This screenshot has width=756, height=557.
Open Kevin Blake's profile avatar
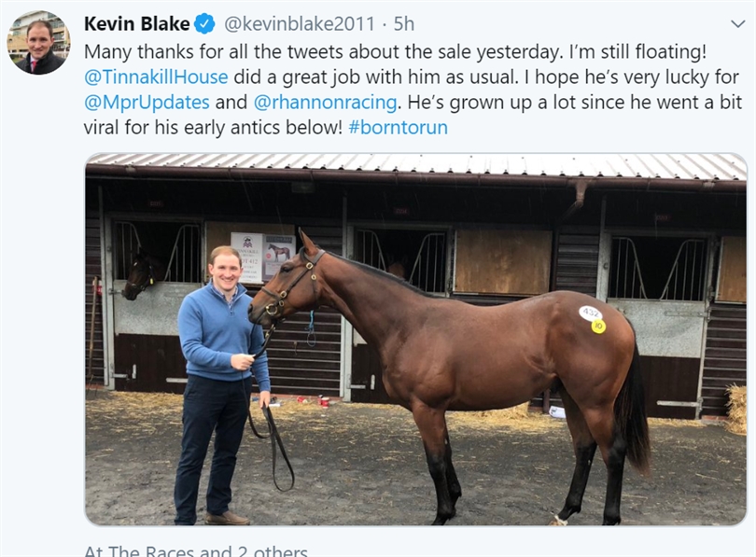point(38,43)
